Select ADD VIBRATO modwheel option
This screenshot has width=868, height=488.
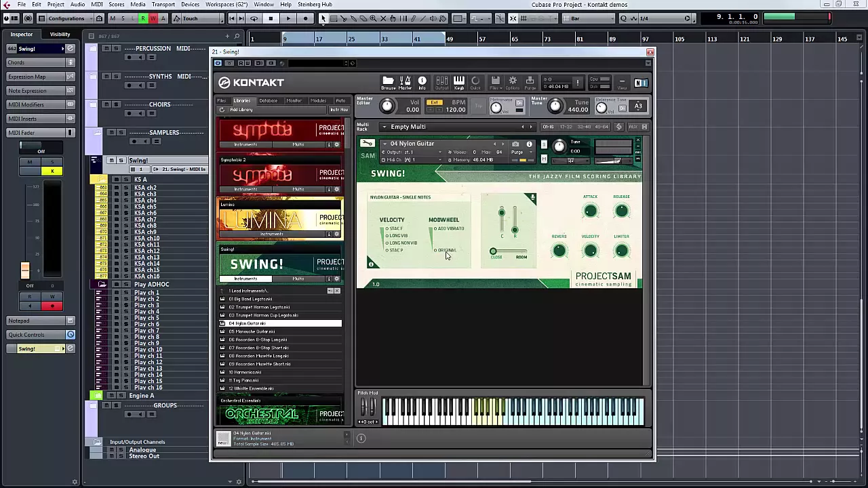tap(450, 228)
